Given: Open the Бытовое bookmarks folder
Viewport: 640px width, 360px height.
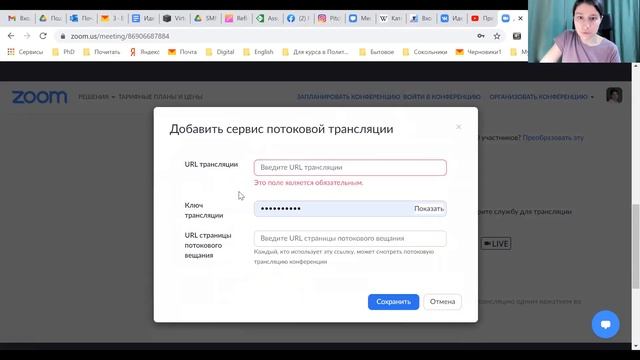Looking at the screenshot, I should [x=377, y=52].
